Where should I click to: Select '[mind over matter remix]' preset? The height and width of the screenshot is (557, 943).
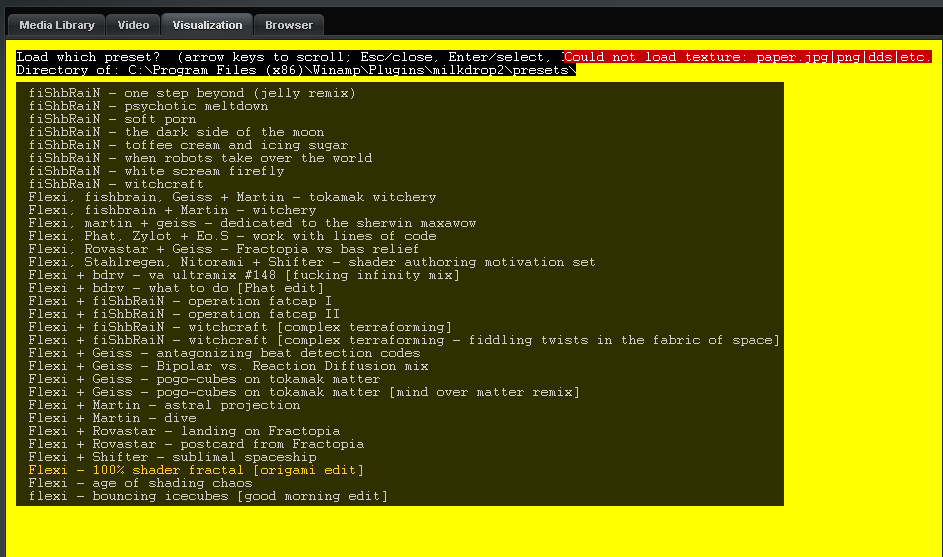[304, 392]
